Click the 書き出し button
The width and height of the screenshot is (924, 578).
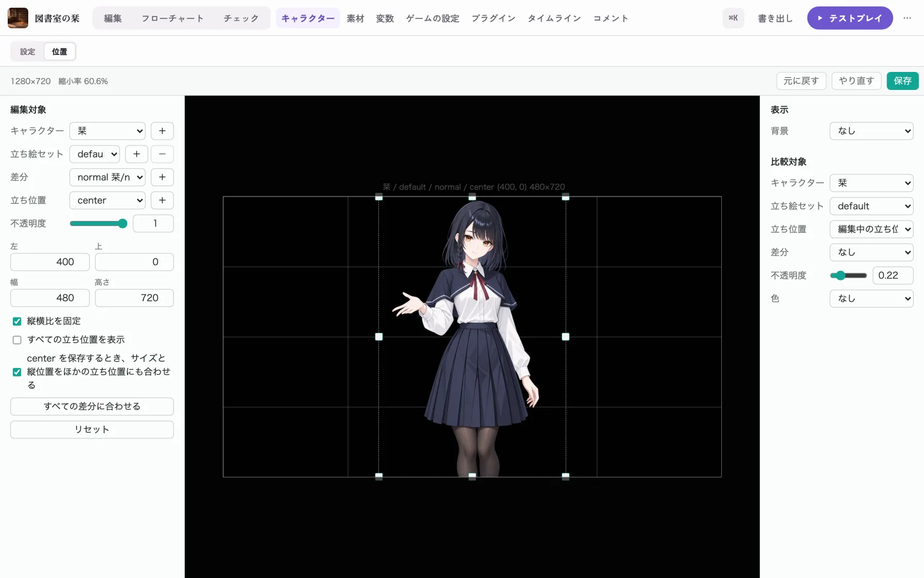[775, 18]
